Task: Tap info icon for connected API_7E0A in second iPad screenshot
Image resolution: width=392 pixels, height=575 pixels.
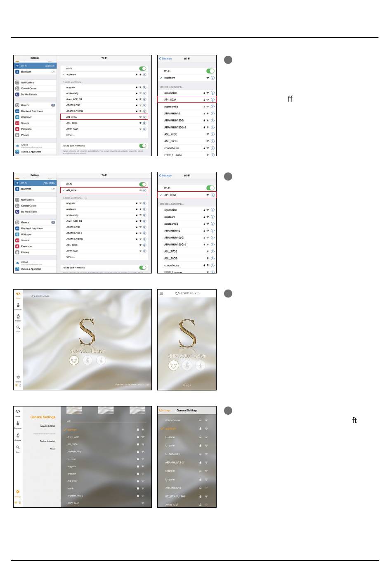Action: (x=145, y=190)
